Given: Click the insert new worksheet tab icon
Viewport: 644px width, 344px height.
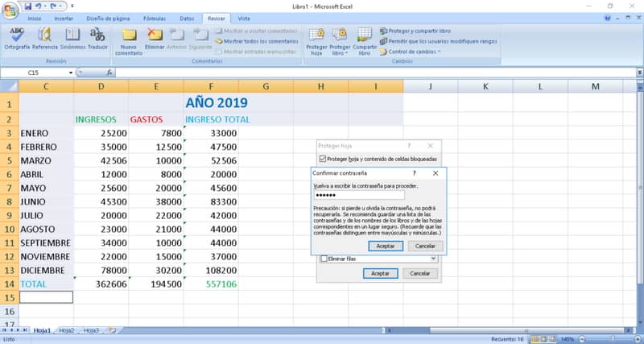Looking at the screenshot, I should coord(112,330).
